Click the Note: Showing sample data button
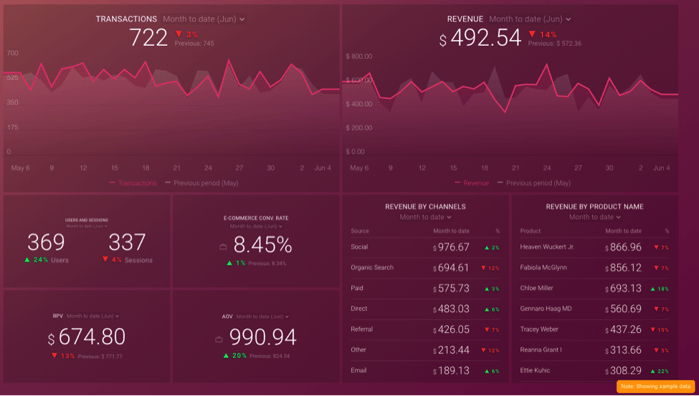This screenshot has height=396, width=699. [655, 386]
